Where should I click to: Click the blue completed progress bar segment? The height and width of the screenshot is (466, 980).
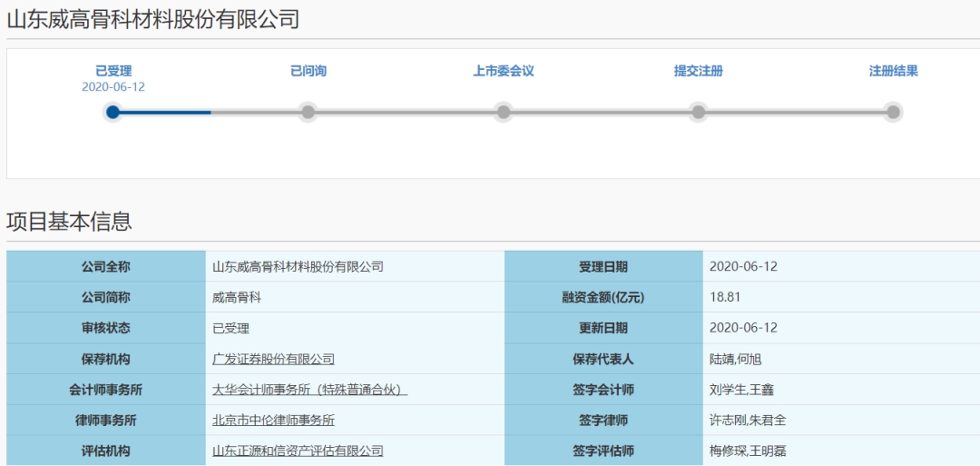[165, 113]
